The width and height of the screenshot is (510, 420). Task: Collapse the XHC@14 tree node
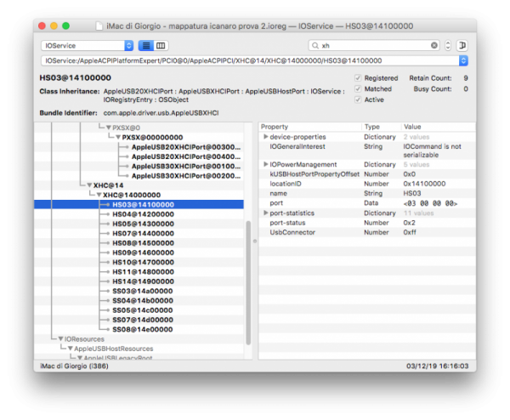pos(89,185)
